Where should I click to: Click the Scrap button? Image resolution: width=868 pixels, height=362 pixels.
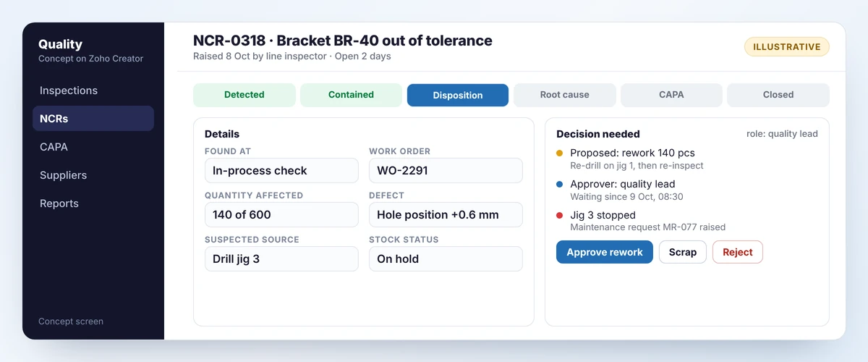coord(683,252)
